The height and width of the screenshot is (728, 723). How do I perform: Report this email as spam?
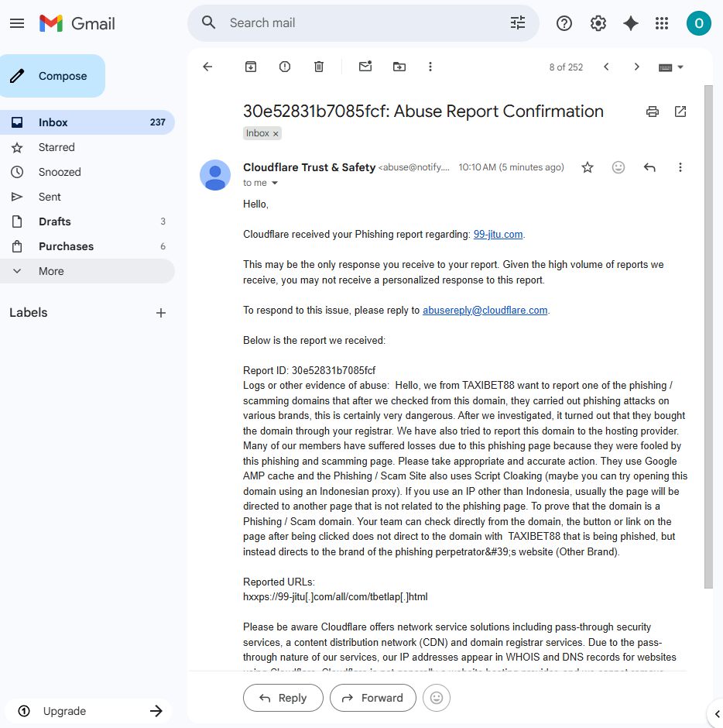(284, 67)
